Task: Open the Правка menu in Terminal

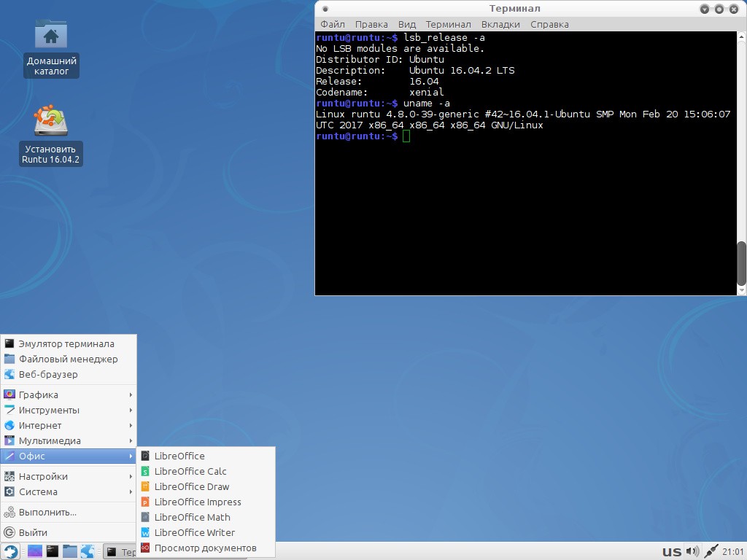Action: point(371,24)
